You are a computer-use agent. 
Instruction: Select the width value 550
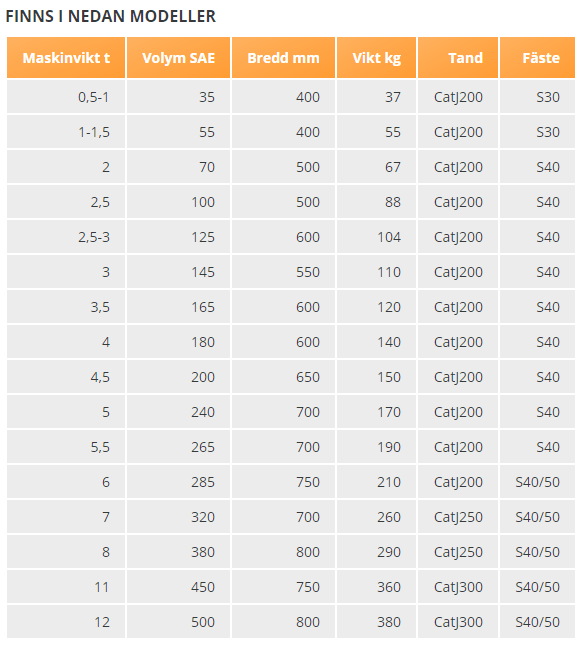pos(308,272)
